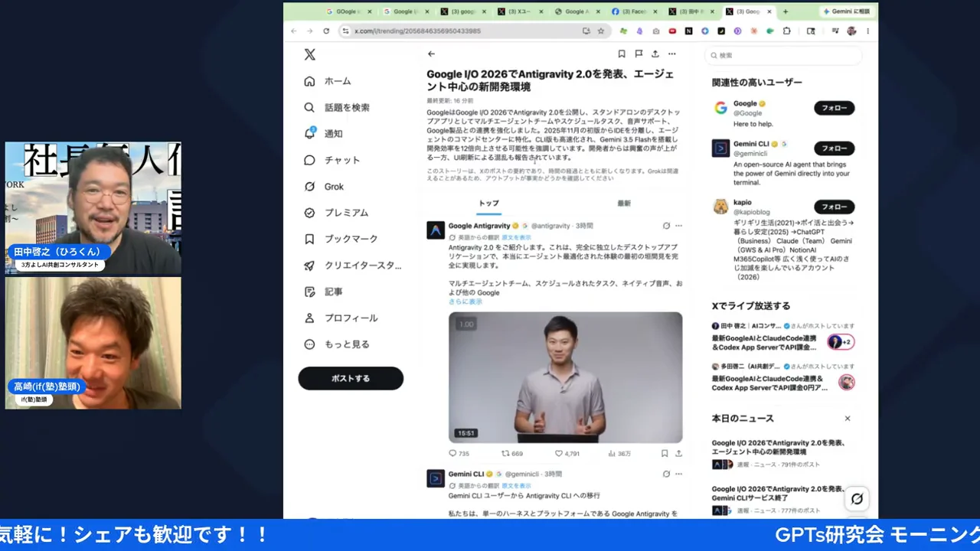
Task: Click the X search field 検索
Action: 784,55
